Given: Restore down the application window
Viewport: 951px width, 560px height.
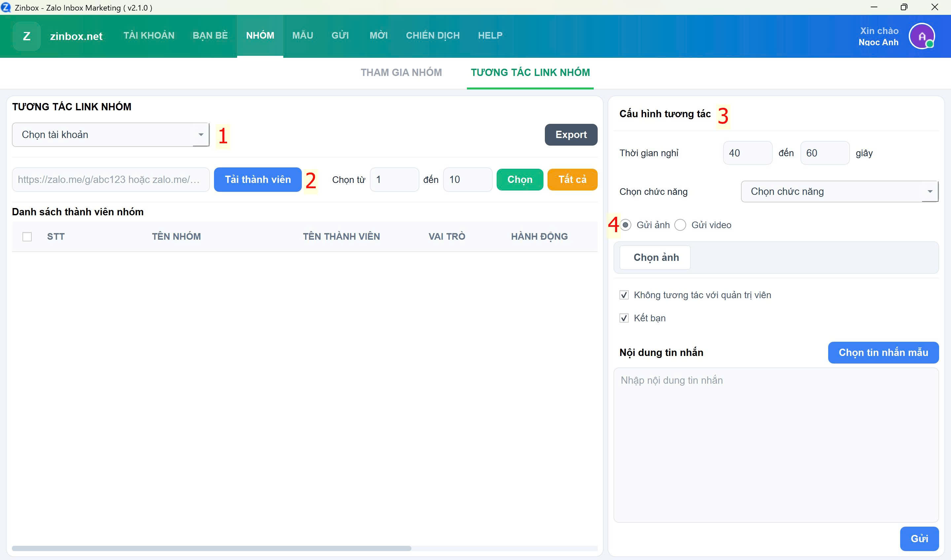Looking at the screenshot, I should [x=903, y=7].
